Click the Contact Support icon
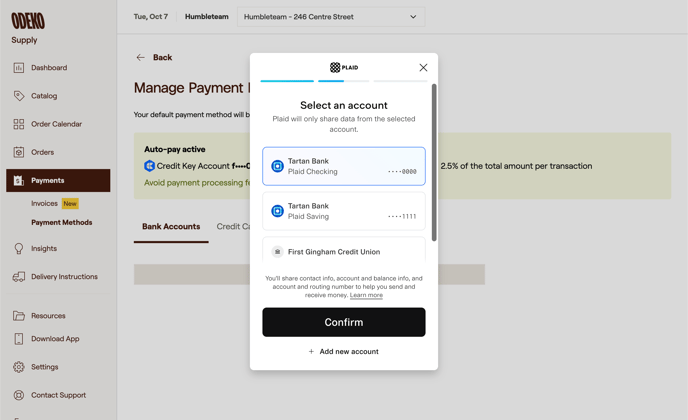Image resolution: width=688 pixels, height=420 pixels. tap(19, 395)
